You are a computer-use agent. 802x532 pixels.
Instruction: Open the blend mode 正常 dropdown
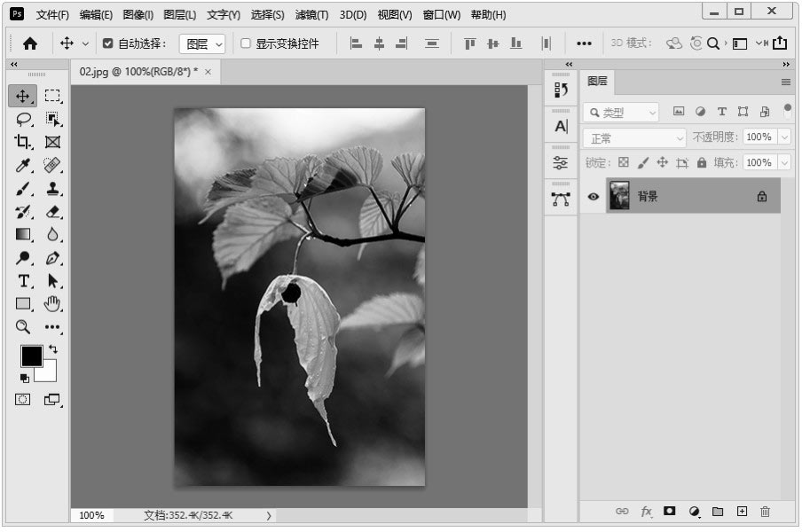635,138
